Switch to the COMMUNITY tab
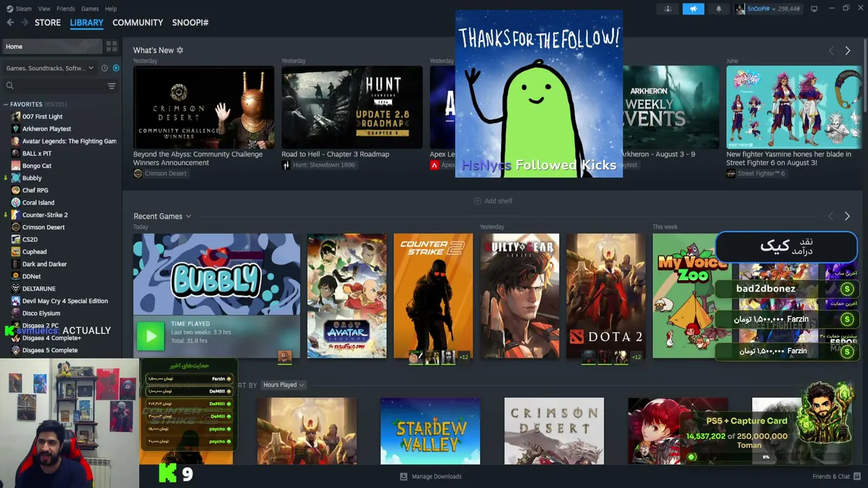868x488 pixels. (x=138, y=22)
